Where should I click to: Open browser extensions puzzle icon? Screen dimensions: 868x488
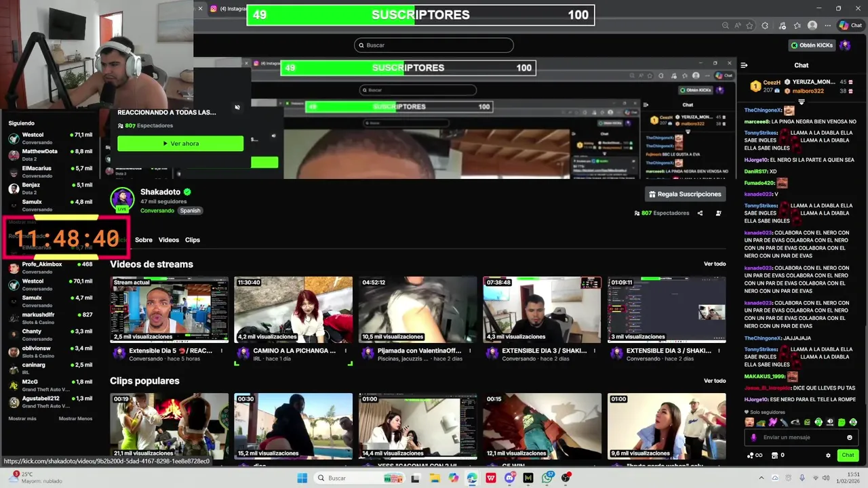[x=765, y=26]
